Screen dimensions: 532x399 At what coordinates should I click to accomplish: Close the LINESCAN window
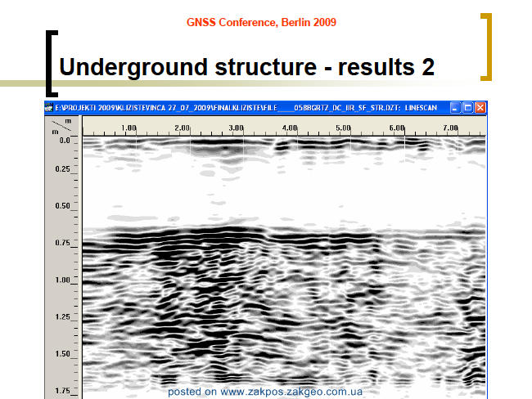pyautogui.click(x=480, y=108)
